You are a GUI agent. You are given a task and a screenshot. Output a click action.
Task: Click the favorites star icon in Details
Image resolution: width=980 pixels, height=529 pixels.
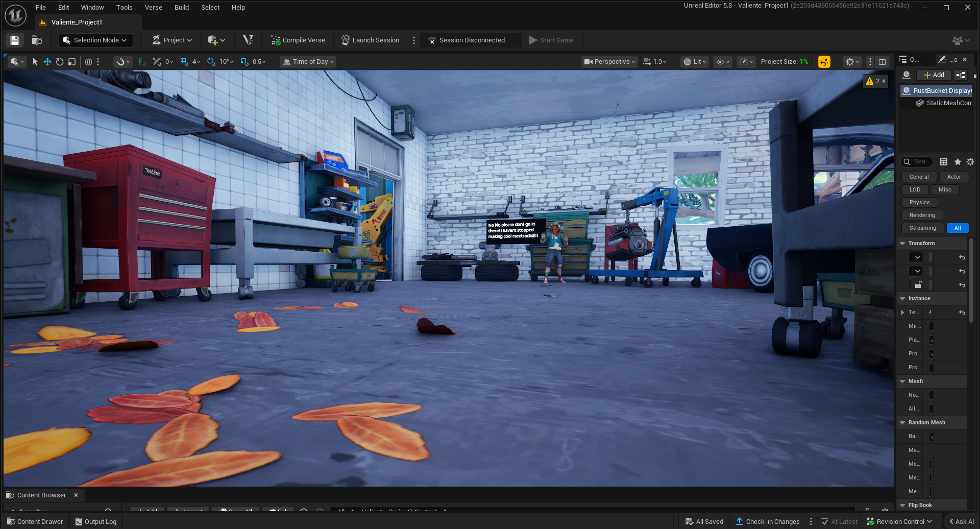958,162
